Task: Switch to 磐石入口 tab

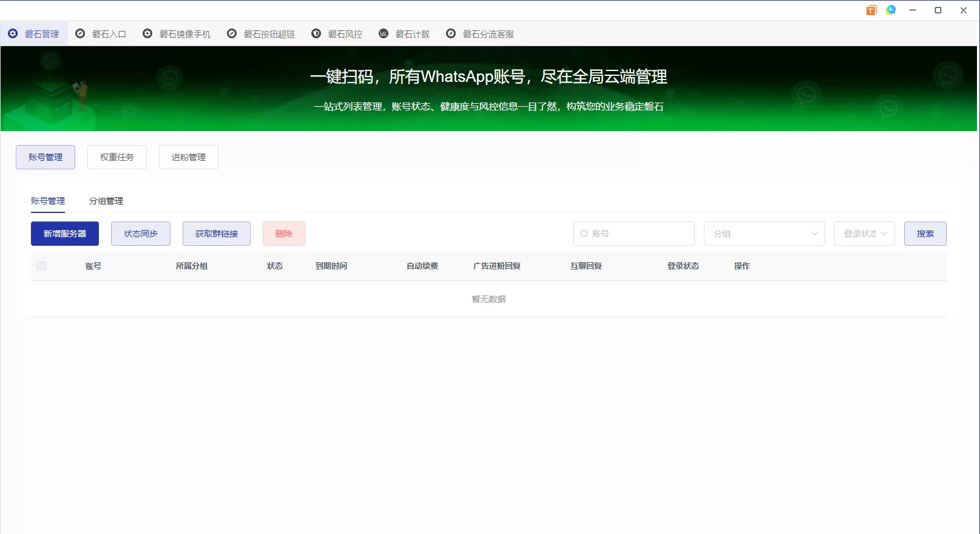Action: click(x=101, y=34)
